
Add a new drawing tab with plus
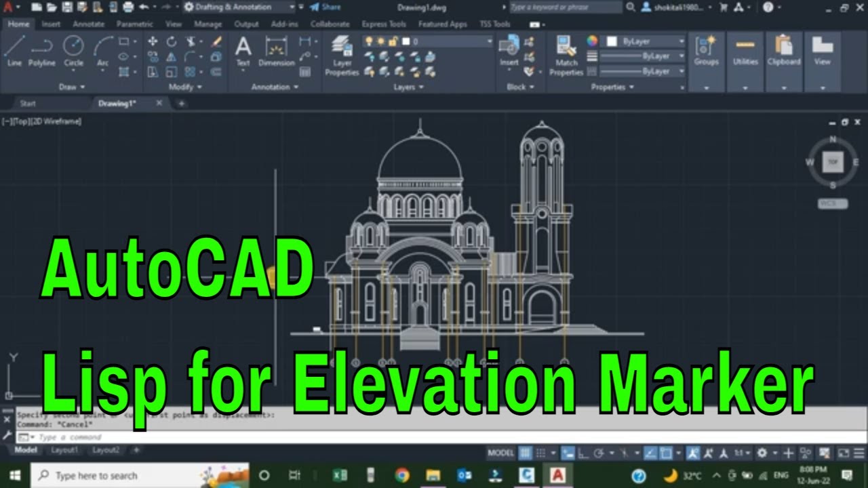click(x=181, y=103)
